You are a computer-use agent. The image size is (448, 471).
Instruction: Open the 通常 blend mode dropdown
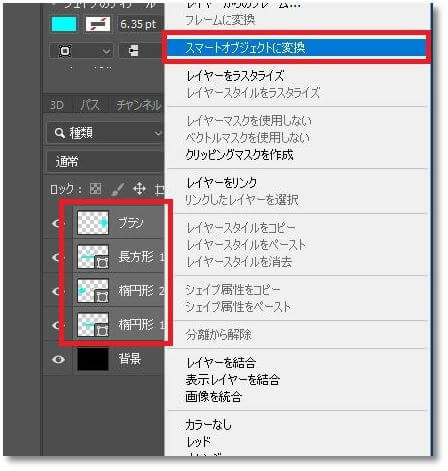pos(105,162)
